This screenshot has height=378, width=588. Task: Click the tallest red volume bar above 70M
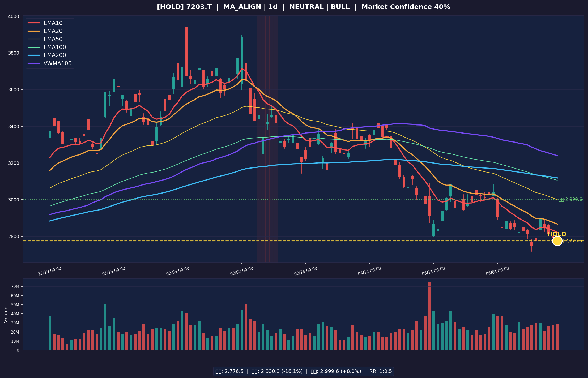[429, 316]
